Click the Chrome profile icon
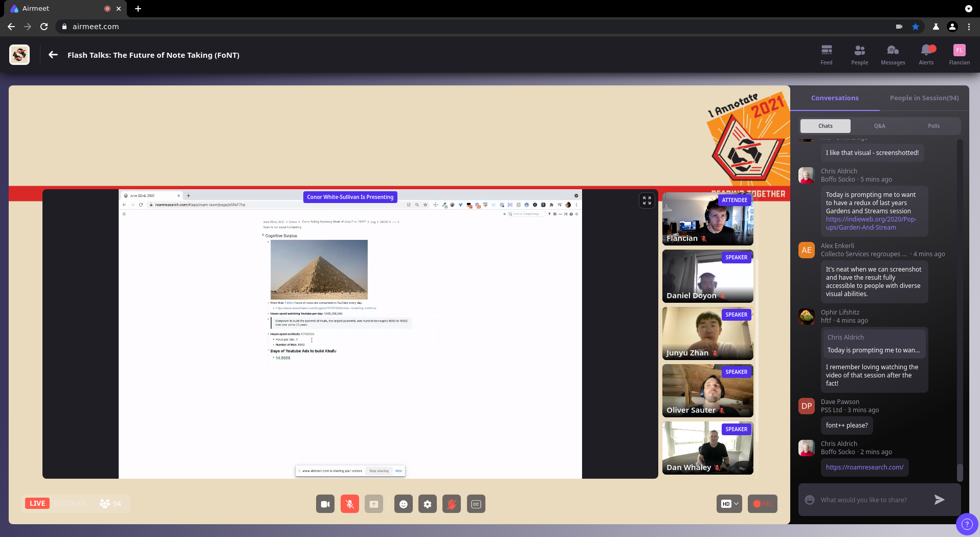Viewport: 980px width, 537px height. point(952,27)
